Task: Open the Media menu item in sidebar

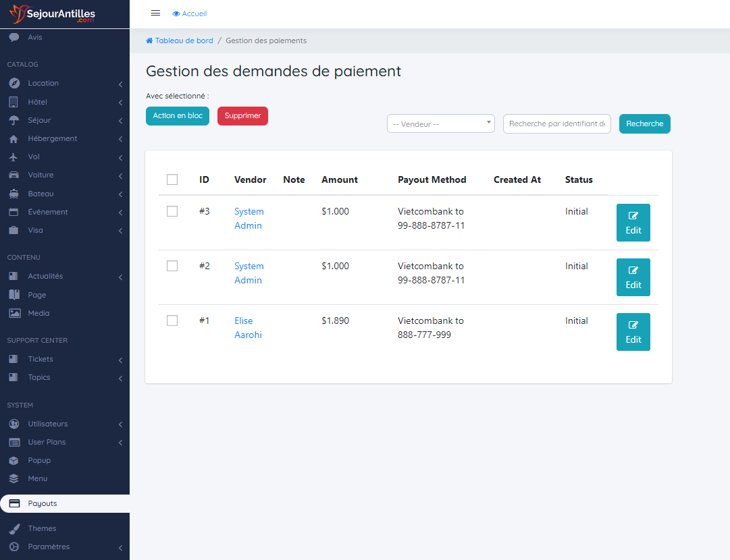Action: click(x=38, y=314)
